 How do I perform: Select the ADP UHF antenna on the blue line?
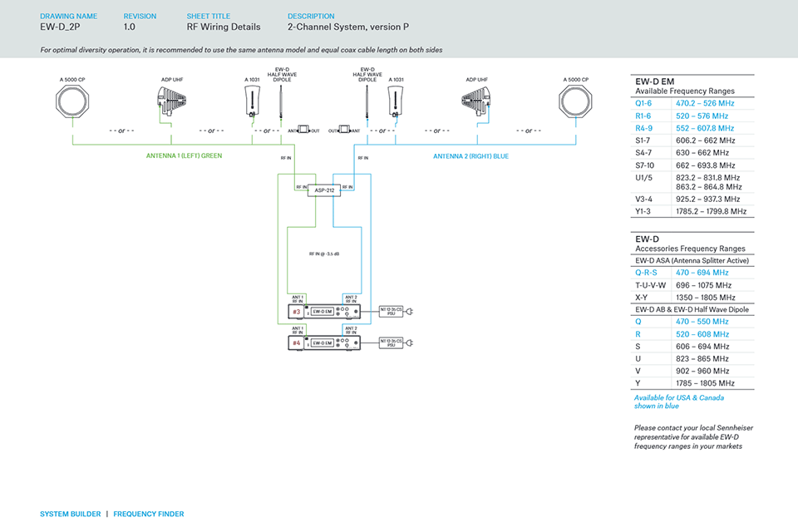[x=476, y=101]
